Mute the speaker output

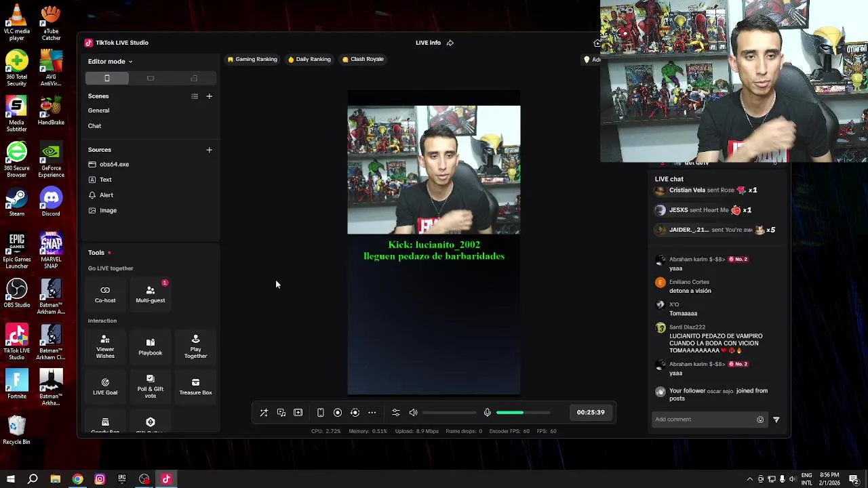pyautogui.click(x=414, y=412)
